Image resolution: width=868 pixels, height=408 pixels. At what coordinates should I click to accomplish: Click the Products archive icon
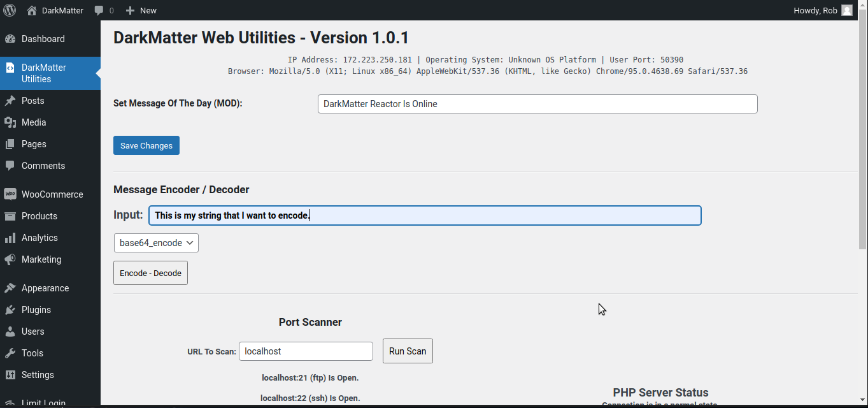click(x=10, y=216)
